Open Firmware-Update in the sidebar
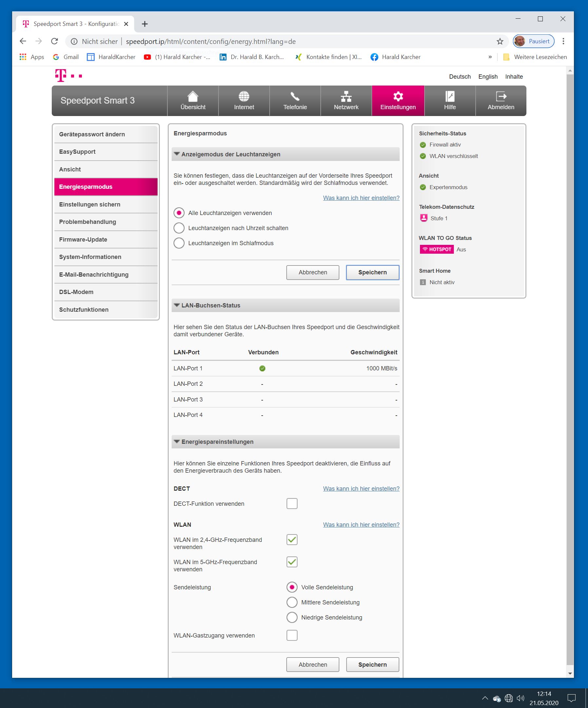The width and height of the screenshot is (588, 708). [106, 239]
